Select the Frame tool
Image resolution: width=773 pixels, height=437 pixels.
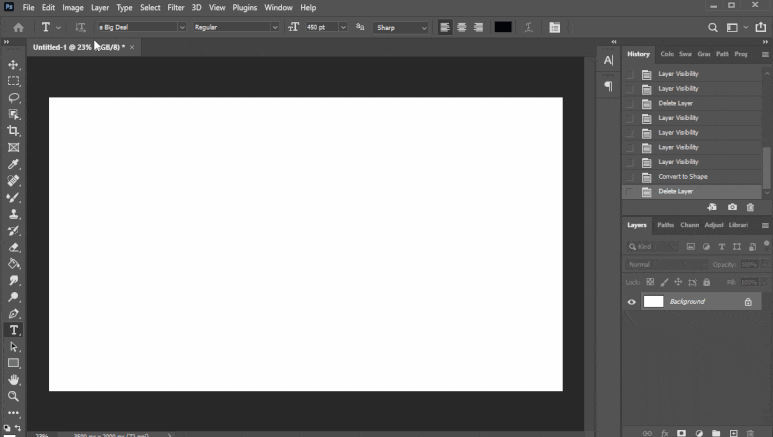tap(13, 147)
